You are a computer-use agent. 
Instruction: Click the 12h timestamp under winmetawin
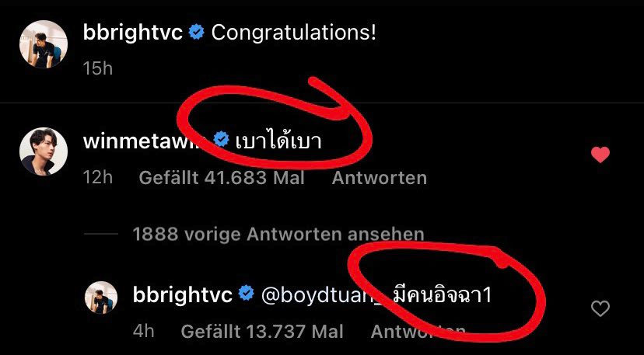coord(98,178)
